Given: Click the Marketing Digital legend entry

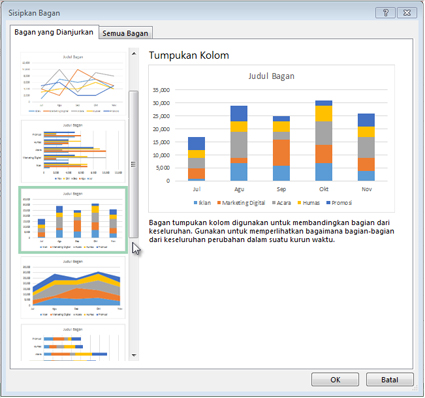Looking at the screenshot, I should pos(241,203).
